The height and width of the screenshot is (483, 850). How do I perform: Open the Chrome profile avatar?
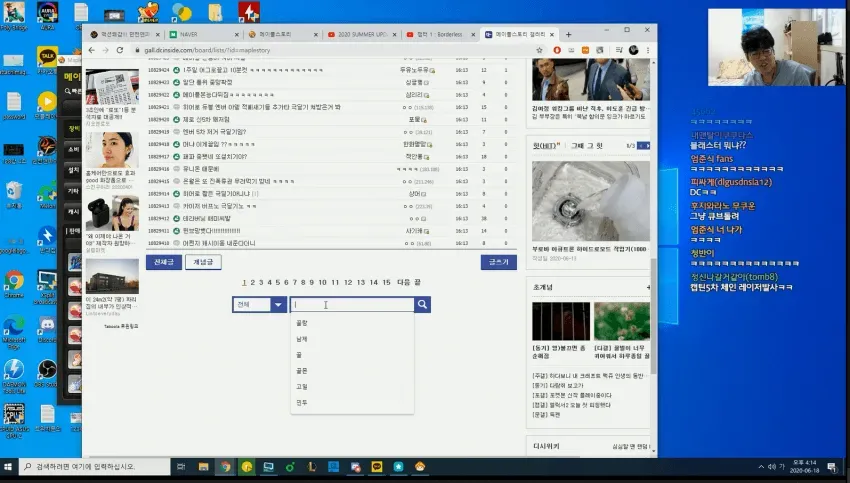[633, 50]
